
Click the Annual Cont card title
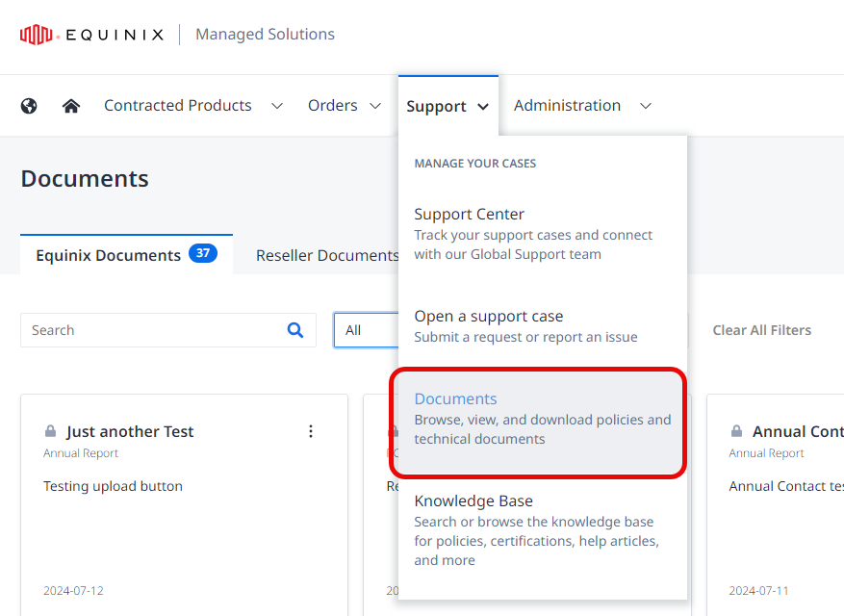(798, 431)
